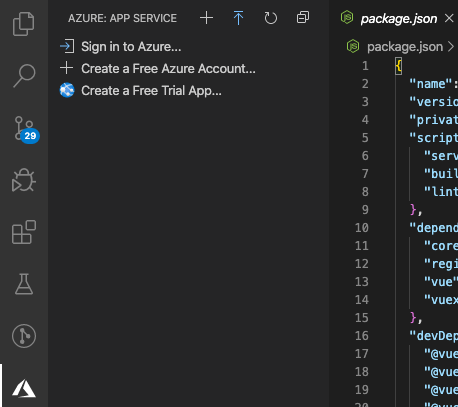
Task: Click the plus icon to create new web app
Action: (x=206, y=18)
